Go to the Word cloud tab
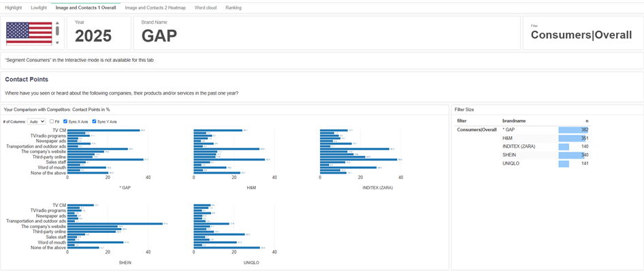Image resolution: width=644 pixels, height=271 pixels. tap(206, 7)
